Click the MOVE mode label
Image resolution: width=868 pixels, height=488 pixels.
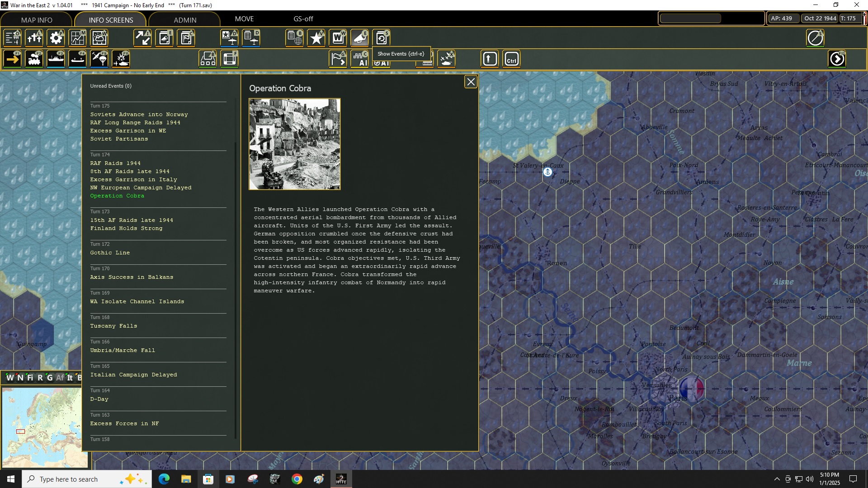(244, 19)
